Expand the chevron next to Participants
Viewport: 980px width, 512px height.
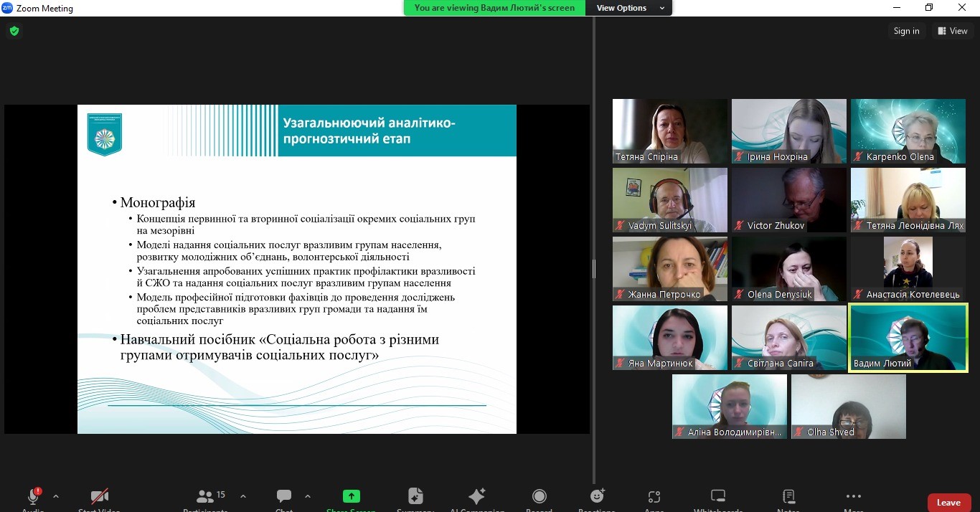pos(243,496)
